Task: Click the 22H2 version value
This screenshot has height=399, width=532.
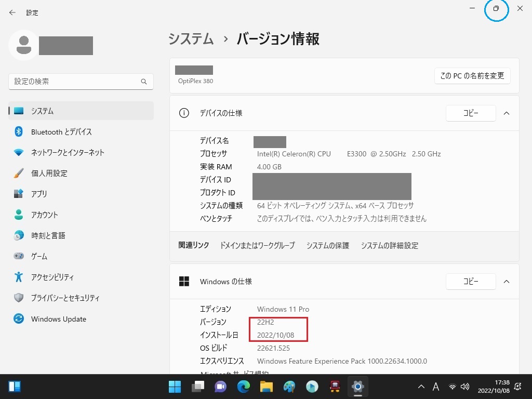Action: click(x=265, y=322)
